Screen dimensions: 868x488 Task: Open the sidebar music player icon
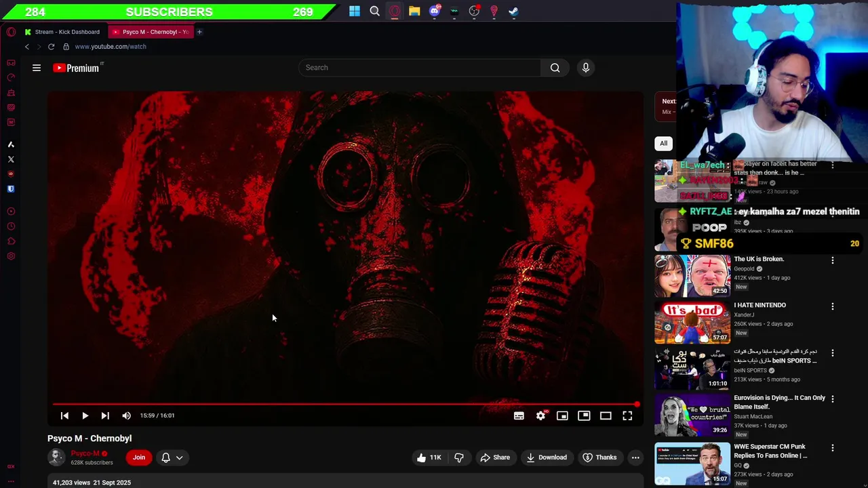click(11, 211)
